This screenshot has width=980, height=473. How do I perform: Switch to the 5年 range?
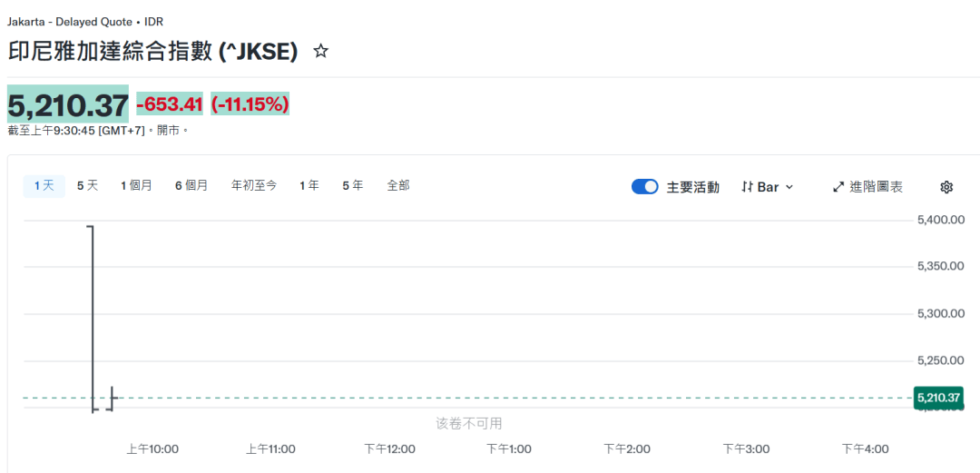click(x=352, y=186)
